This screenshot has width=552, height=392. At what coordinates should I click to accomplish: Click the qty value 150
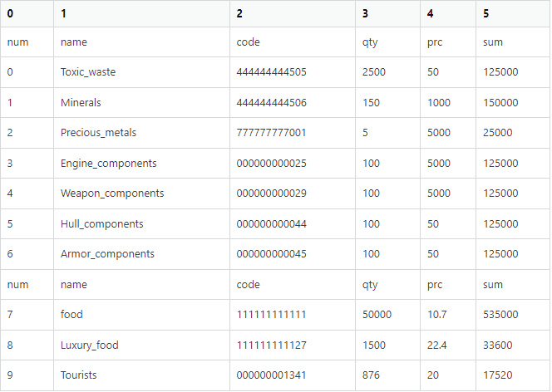tap(371, 103)
